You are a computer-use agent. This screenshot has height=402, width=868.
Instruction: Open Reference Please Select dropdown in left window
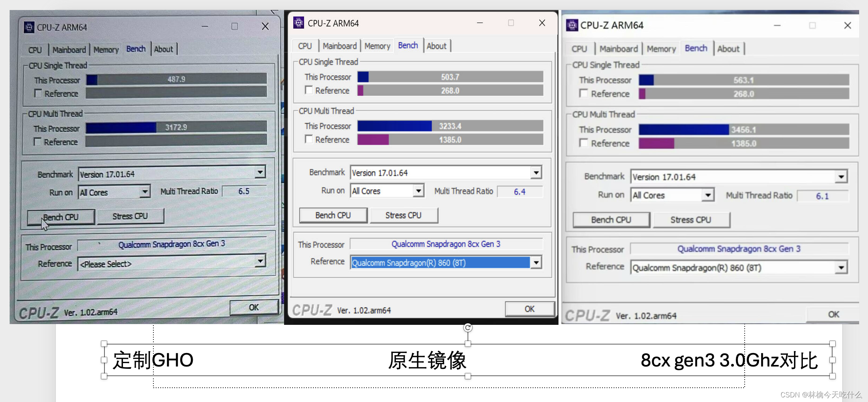(x=261, y=262)
